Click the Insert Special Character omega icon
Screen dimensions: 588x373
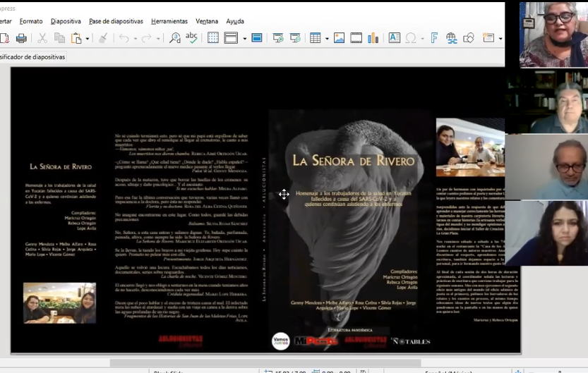tap(411, 38)
